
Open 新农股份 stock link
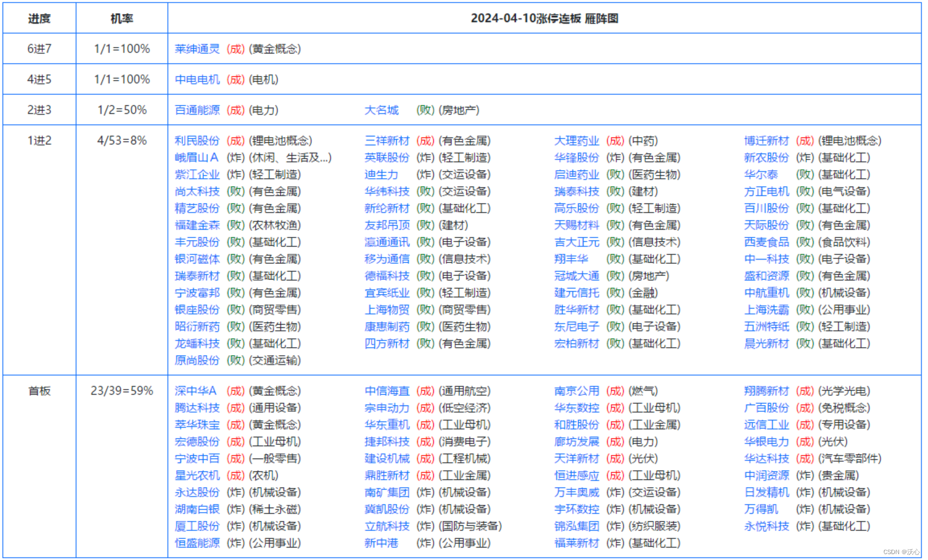click(x=766, y=158)
